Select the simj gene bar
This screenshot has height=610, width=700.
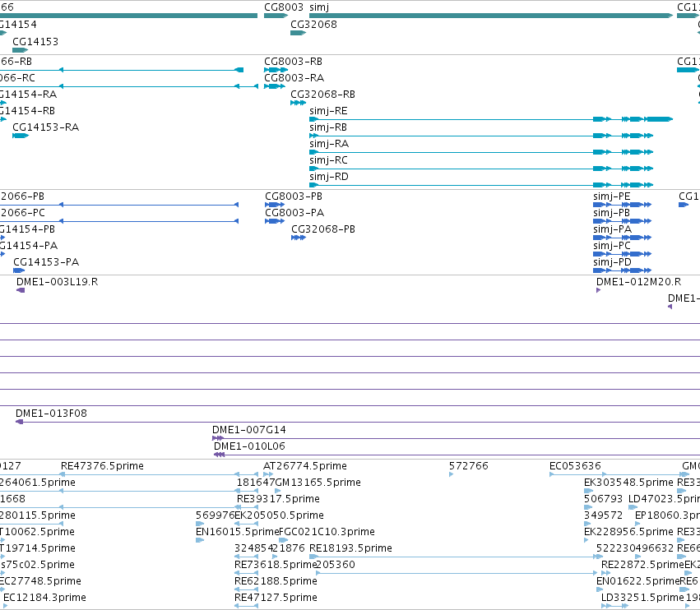pos(491,16)
